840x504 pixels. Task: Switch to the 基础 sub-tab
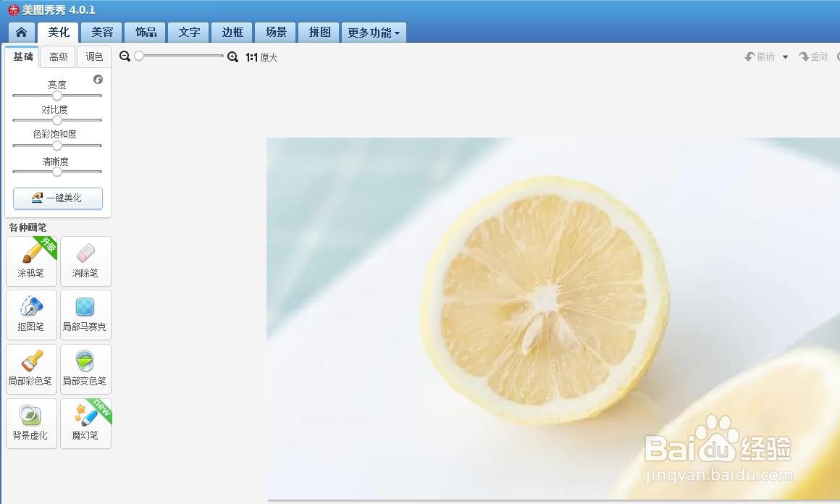pyautogui.click(x=22, y=56)
